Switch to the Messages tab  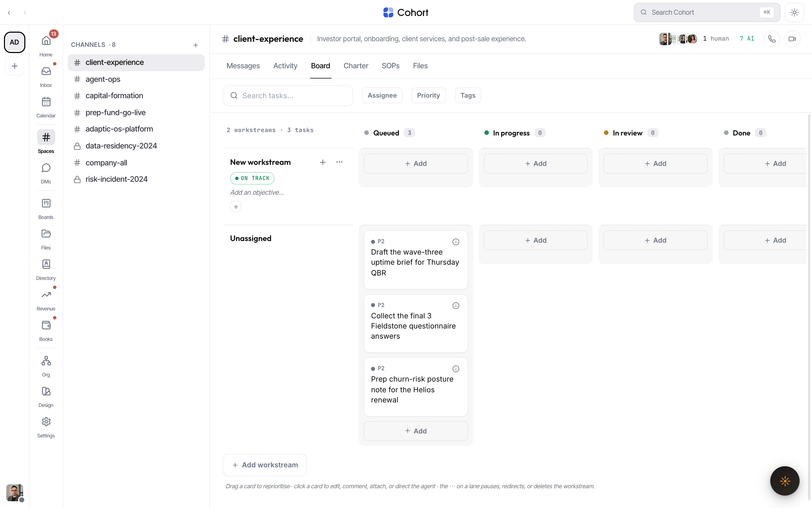click(x=243, y=66)
